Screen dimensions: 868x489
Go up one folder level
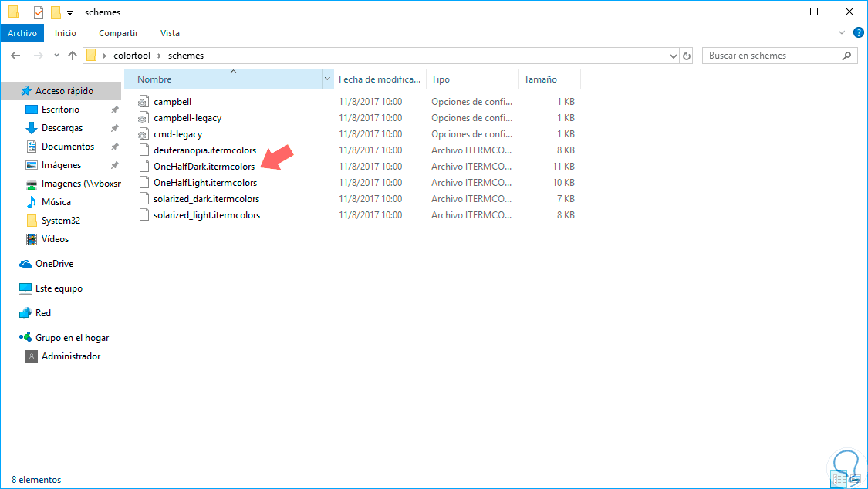73,56
